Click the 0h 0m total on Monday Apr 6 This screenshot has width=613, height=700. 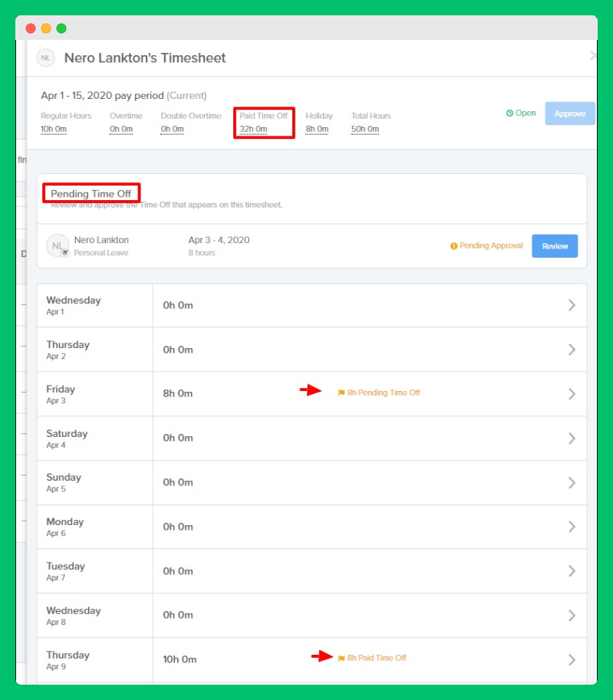coord(178,527)
